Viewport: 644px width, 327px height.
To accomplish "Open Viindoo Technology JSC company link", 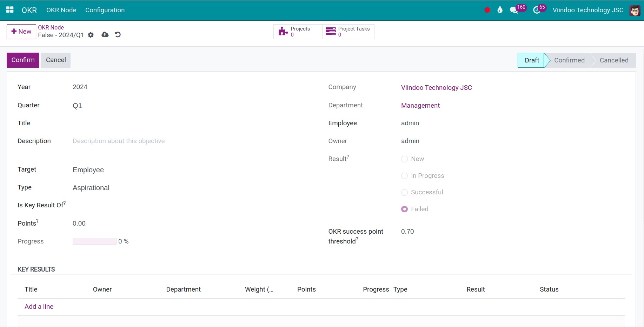I will (x=436, y=88).
